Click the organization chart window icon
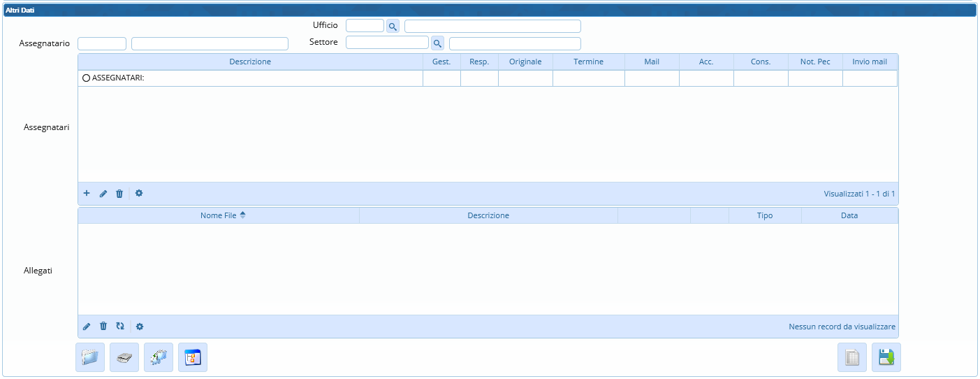980x379 pixels. coord(193,357)
